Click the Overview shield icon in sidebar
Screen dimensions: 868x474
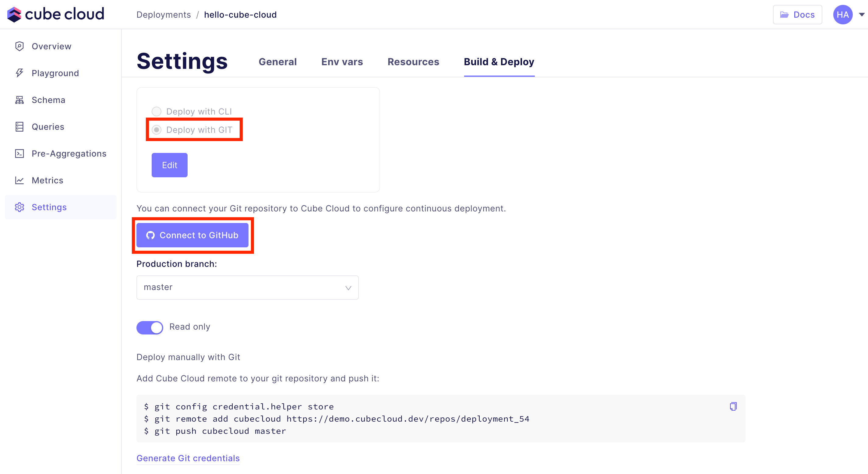(x=19, y=46)
